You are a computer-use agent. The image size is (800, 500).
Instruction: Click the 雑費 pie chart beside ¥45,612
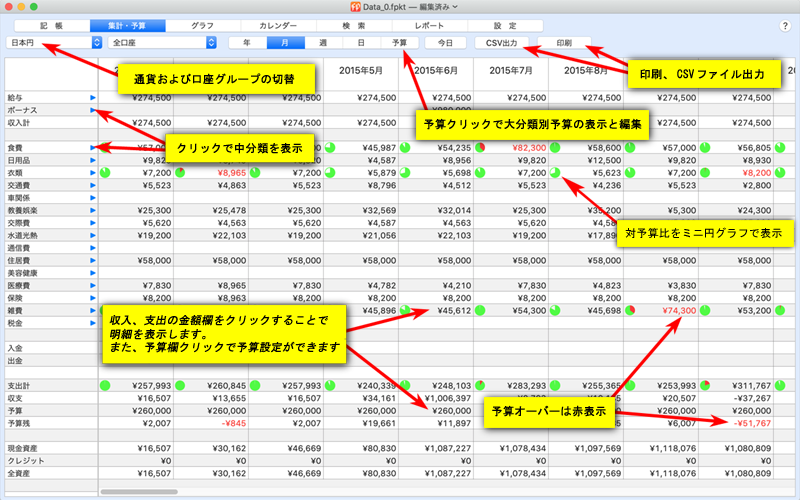pos(405,310)
